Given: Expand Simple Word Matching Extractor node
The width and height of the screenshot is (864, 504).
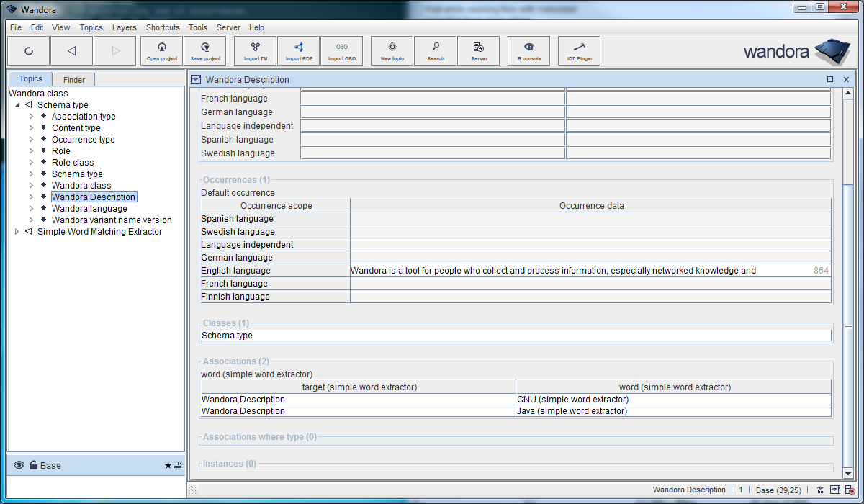Looking at the screenshot, I should [x=17, y=232].
